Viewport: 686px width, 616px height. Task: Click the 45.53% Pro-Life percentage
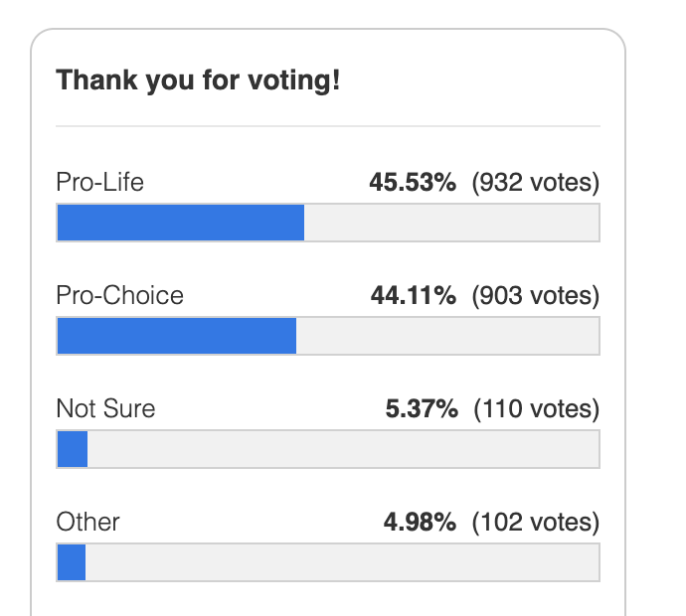pyautogui.click(x=413, y=183)
